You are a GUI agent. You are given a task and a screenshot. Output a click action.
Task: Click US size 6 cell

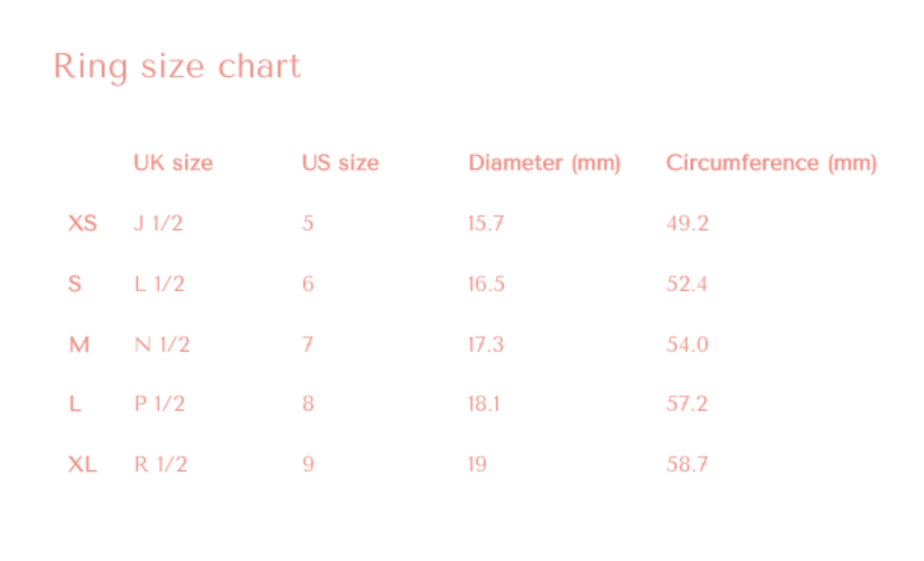(307, 284)
